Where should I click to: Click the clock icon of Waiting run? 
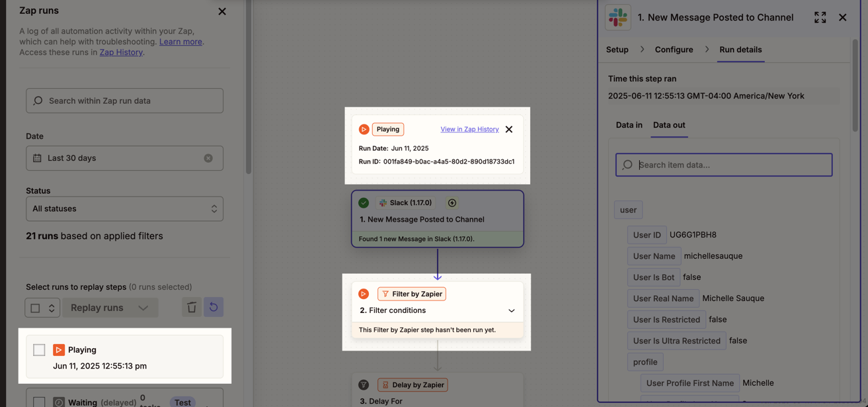[59, 402]
